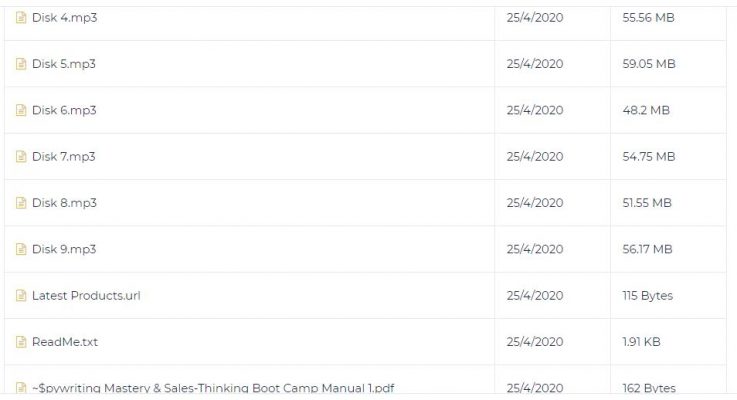Open the Latest Products.url link
The height and width of the screenshot is (400, 737).
pos(86,296)
